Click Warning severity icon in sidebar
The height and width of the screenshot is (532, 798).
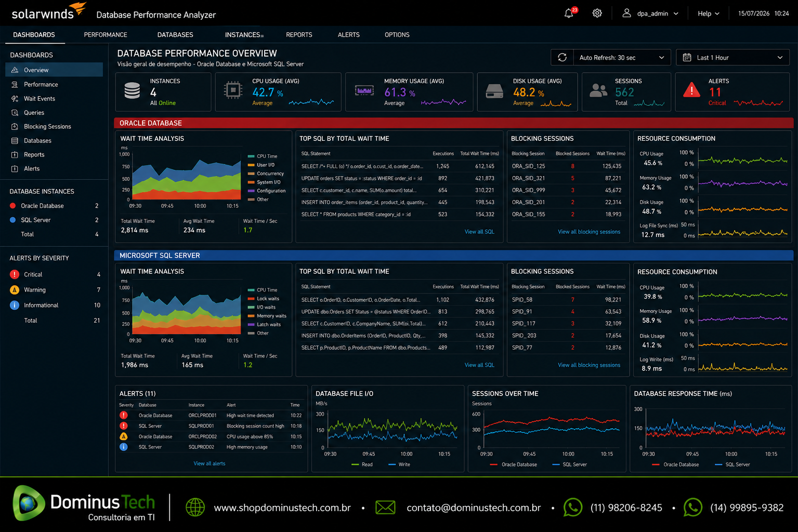click(x=15, y=290)
